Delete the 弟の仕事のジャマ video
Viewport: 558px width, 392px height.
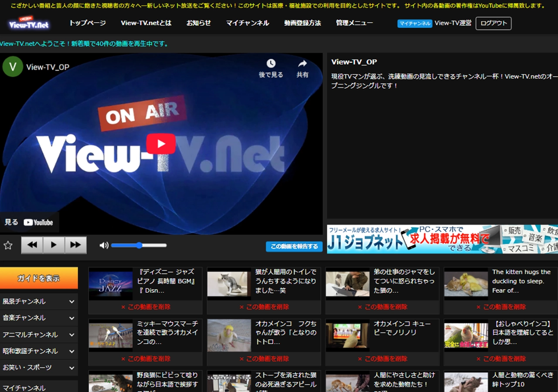click(x=383, y=307)
